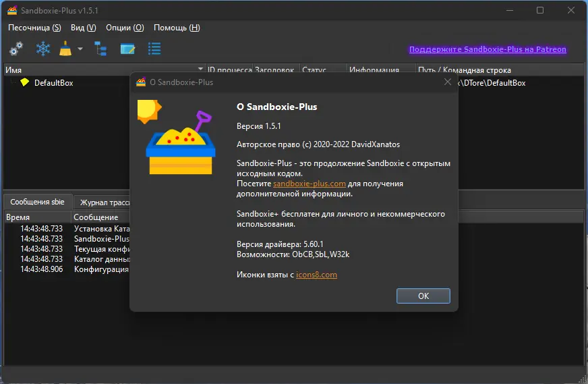Image resolution: width=588 pixels, height=384 pixels.
Task: Click the DTore\DefaultBox path cell
Action: pos(492,83)
